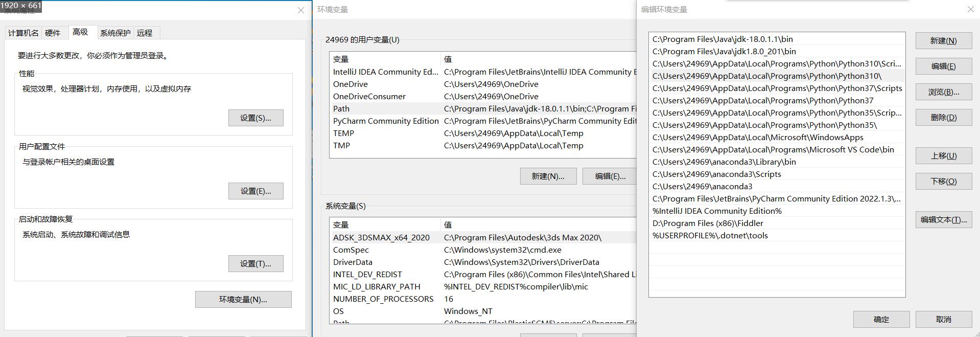Viewport: 980px width, 337px height.
Task: Click the 环境变量(N) button
Action: click(243, 300)
